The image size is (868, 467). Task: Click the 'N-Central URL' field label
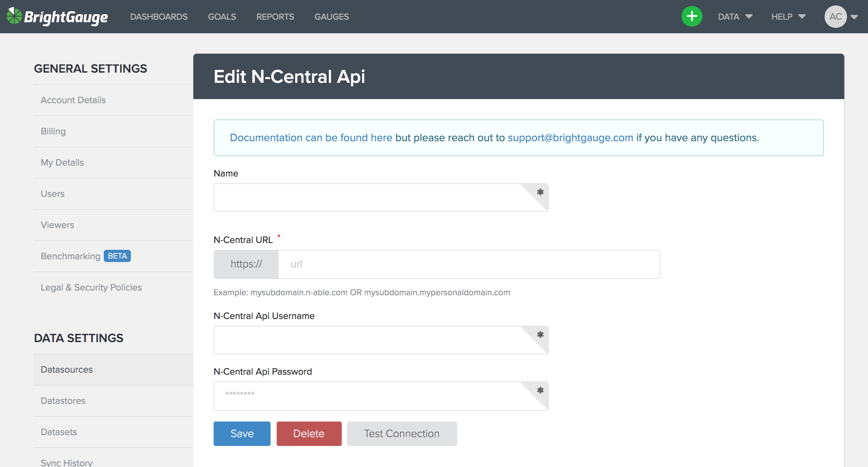[x=243, y=240]
